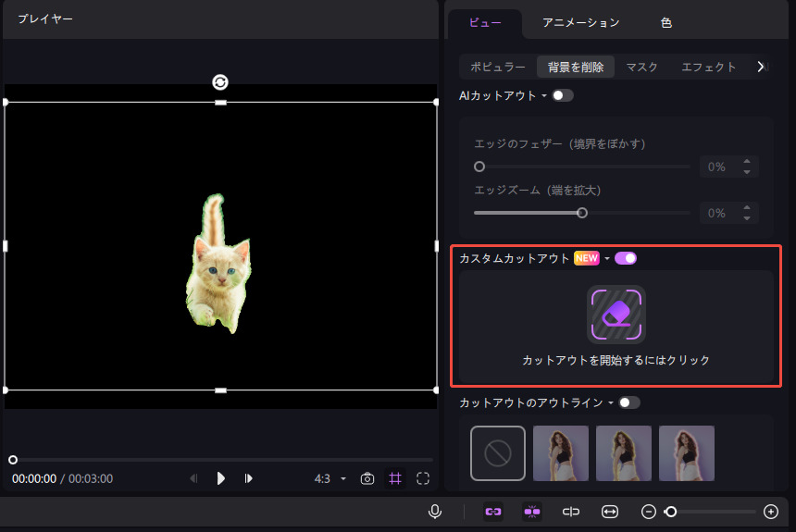Zoom out the timeline with minus icon
796x532 pixels.
click(x=649, y=511)
